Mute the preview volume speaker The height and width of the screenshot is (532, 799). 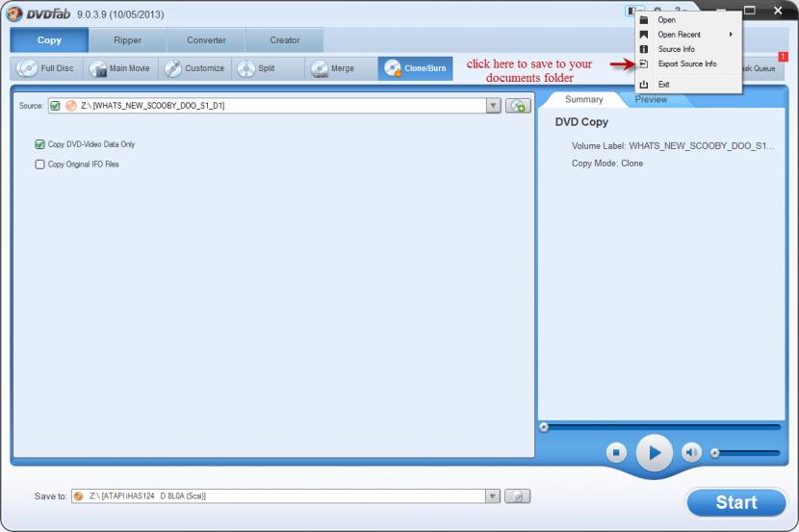691,452
